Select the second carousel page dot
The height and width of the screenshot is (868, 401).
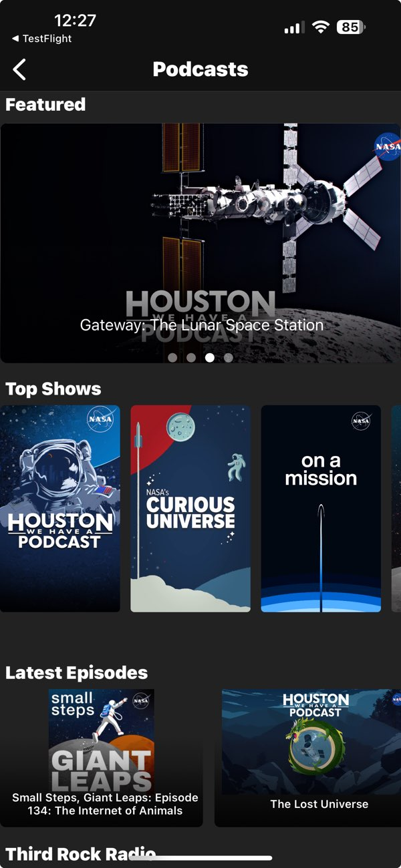pos(191,358)
